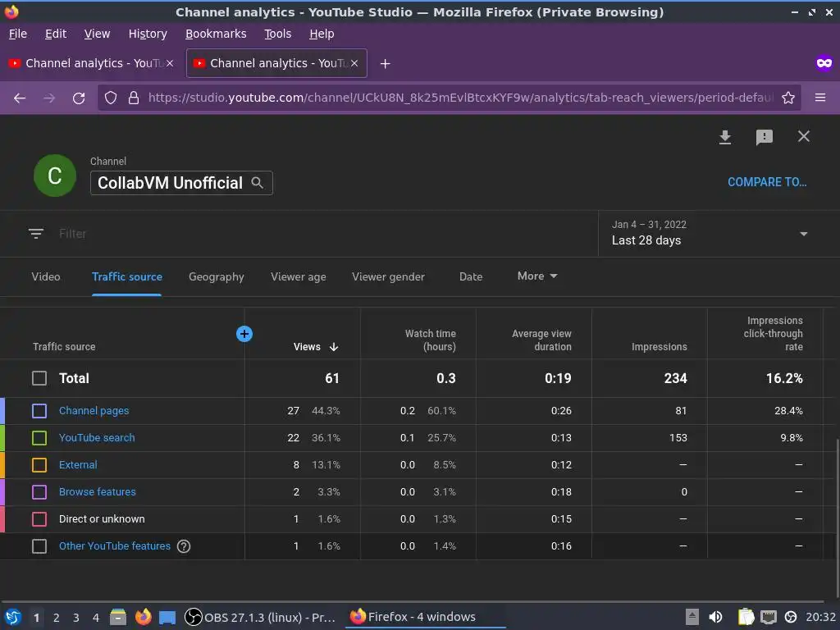
Task: Close the active Channel analytics tab
Action: 354,63
